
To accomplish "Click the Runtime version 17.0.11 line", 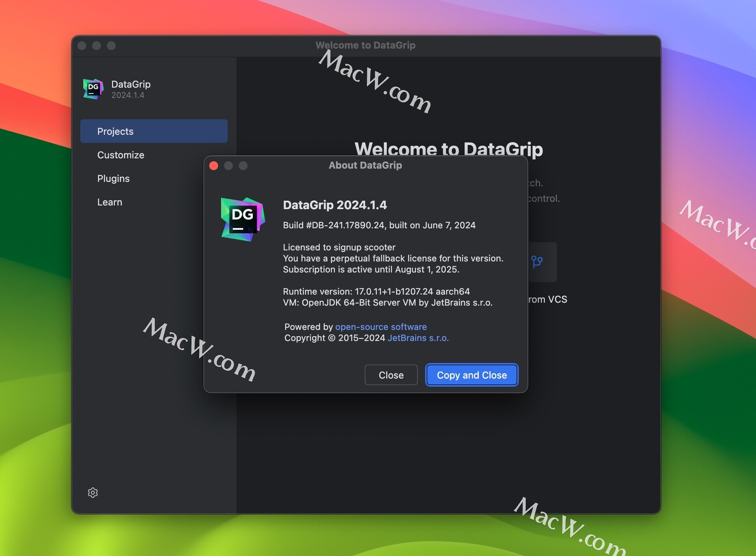I will click(x=376, y=291).
